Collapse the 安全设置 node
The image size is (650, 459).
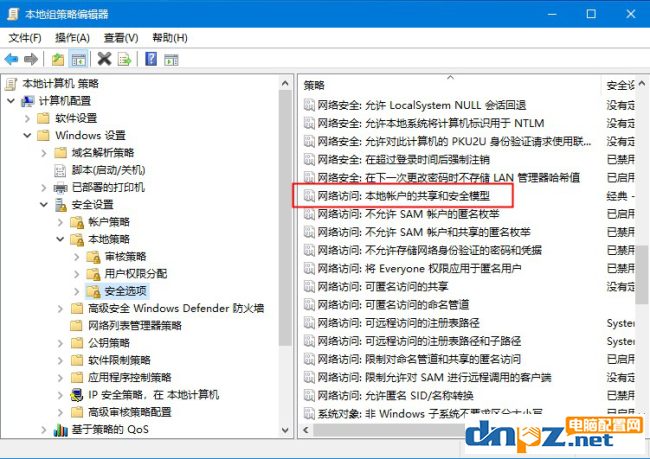pyautogui.click(x=44, y=204)
